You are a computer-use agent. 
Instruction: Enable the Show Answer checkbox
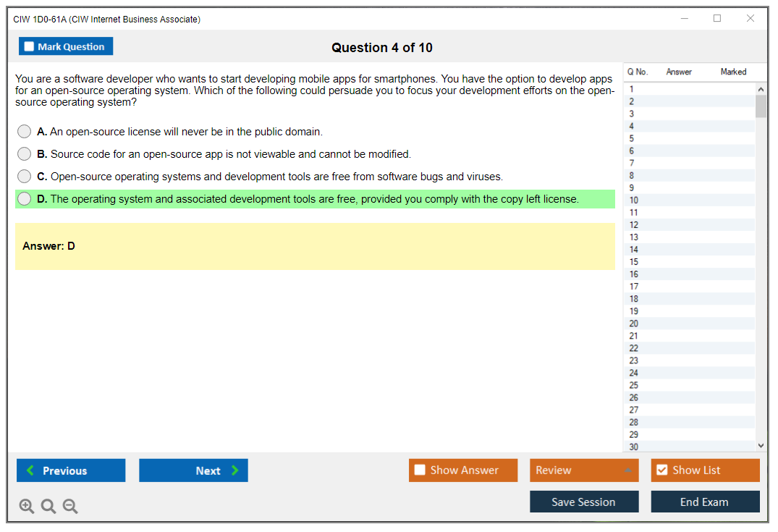[420, 470]
